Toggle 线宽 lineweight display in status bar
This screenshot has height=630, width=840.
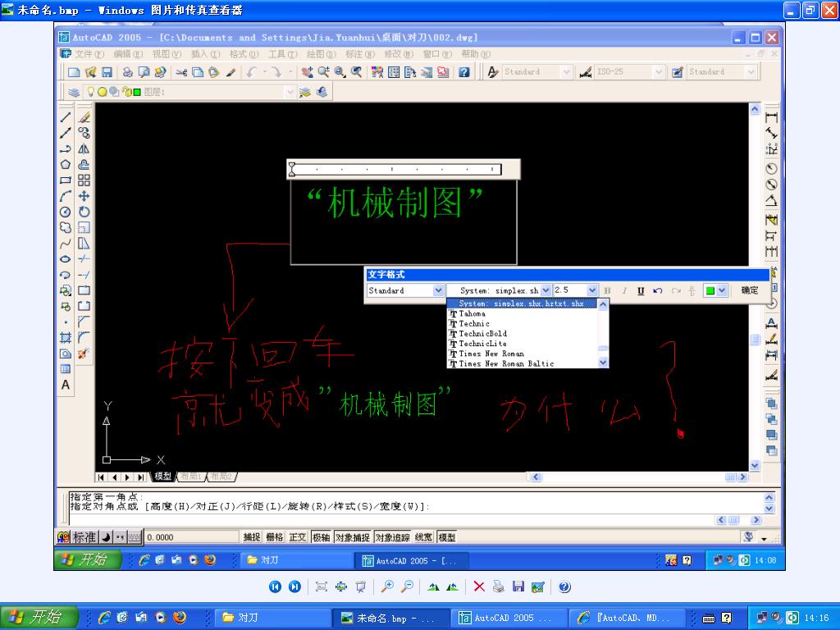(424, 537)
